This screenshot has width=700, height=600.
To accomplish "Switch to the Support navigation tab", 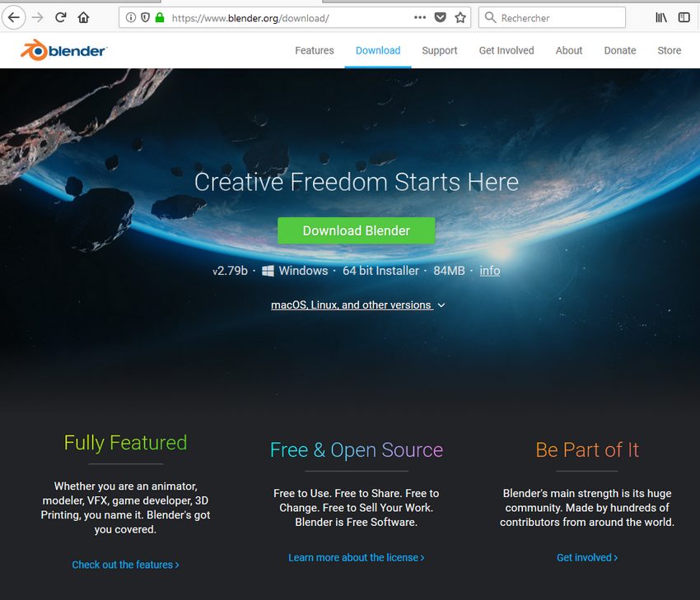I will point(439,50).
